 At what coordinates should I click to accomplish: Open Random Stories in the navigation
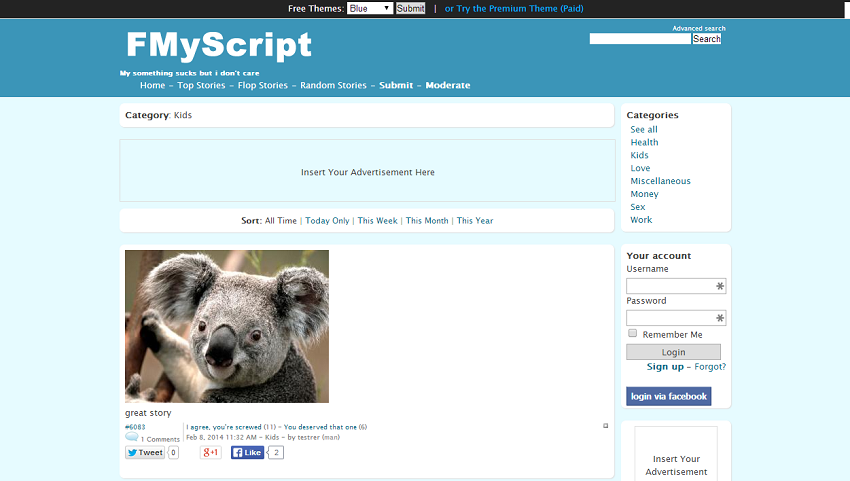coord(333,85)
